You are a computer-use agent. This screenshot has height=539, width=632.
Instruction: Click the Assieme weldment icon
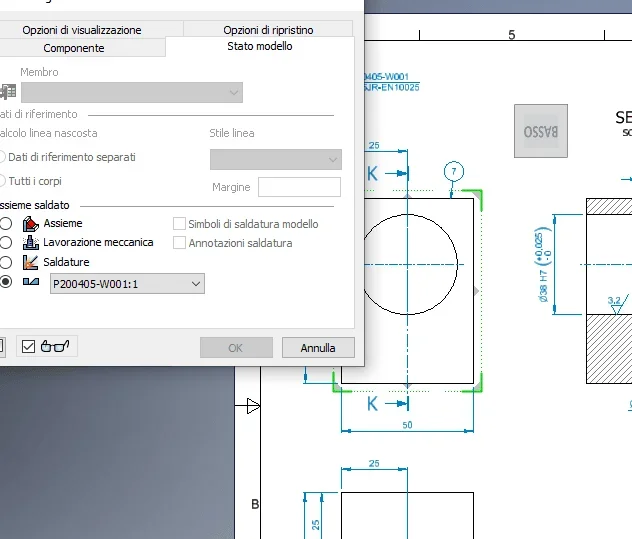tap(31, 224)
